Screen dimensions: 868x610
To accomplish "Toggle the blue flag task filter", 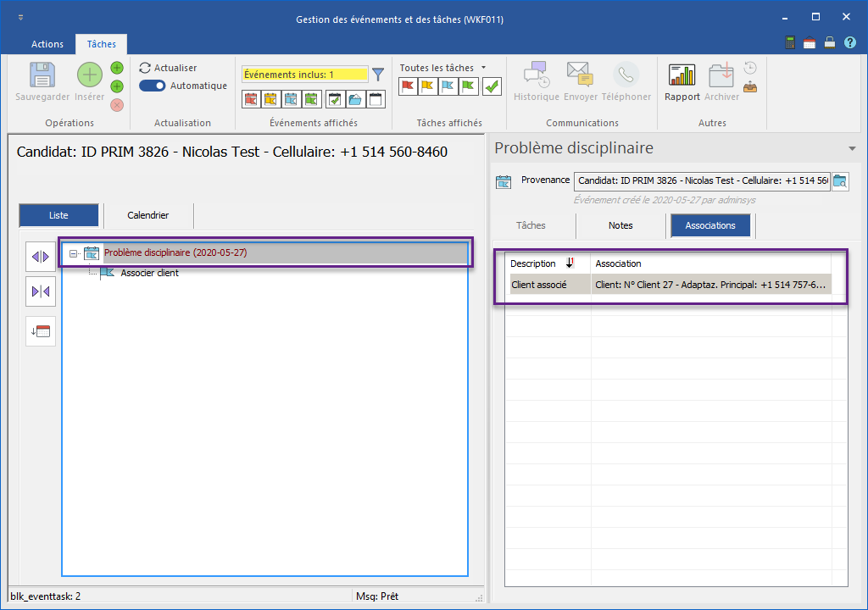I will (448, 86).
